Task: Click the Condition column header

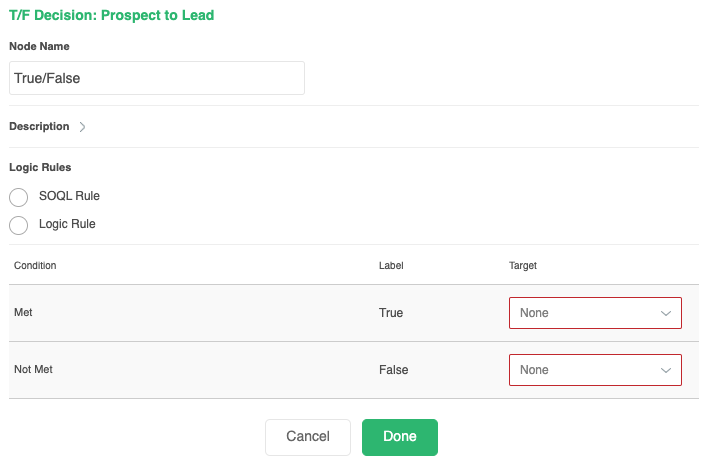Action: tap(35, 266)
